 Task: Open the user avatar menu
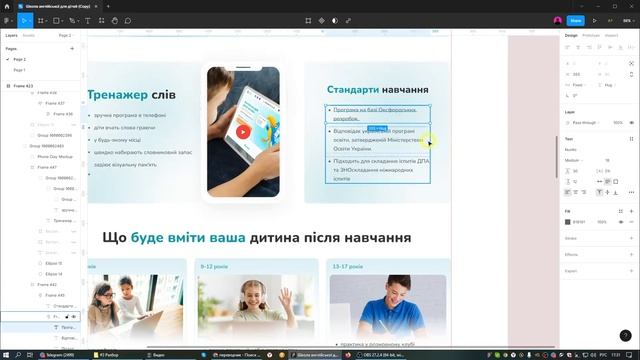[x=558, y=21]
